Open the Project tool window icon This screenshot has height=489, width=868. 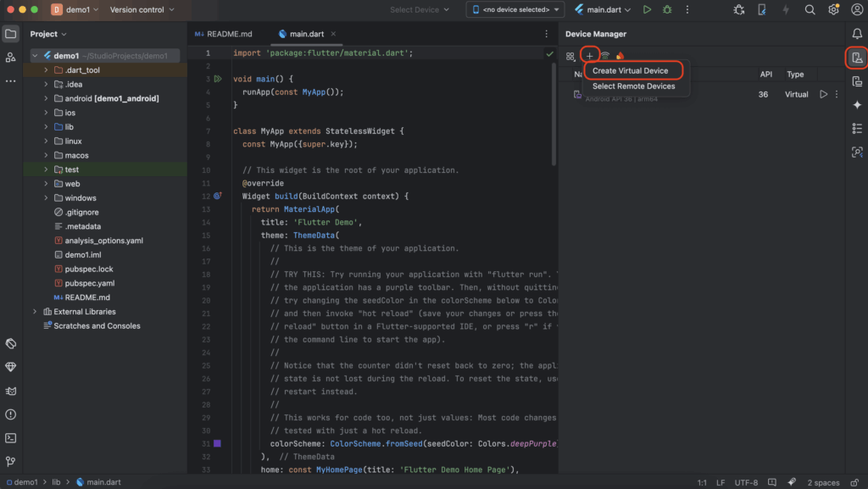[10, 34]
